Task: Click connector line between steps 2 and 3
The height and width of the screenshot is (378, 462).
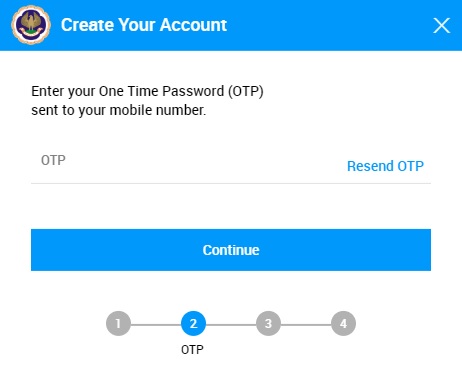Action: tap(231, 324)
